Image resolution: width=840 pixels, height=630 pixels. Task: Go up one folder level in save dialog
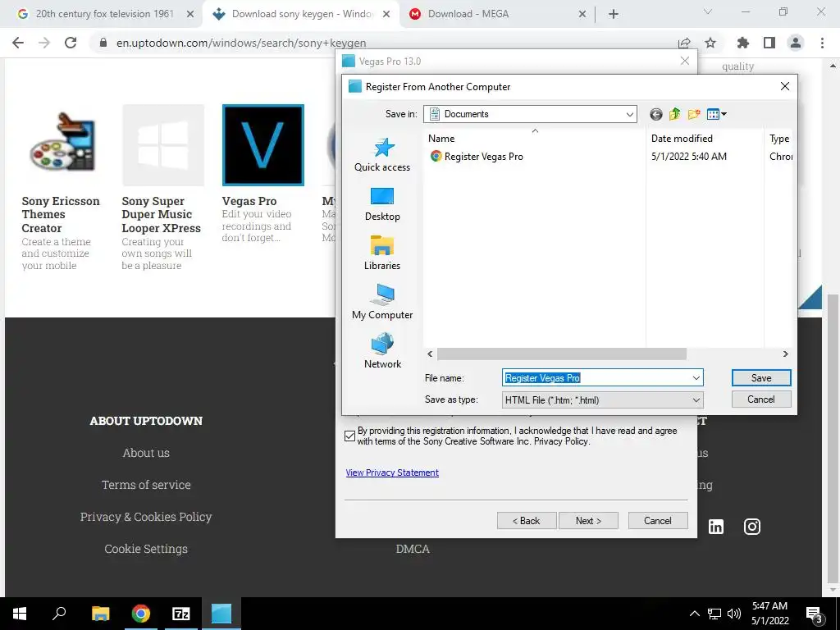click(674, 114)
